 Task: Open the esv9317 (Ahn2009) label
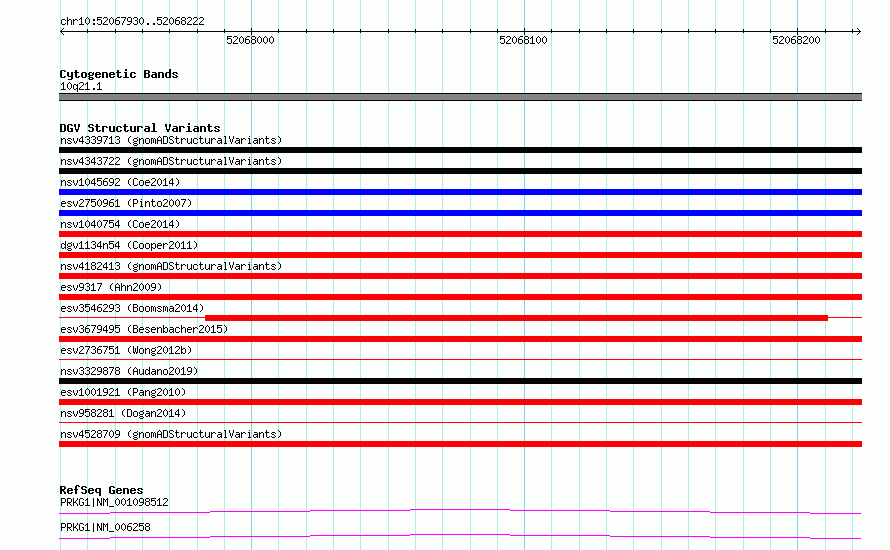click(x=111, y=287)
